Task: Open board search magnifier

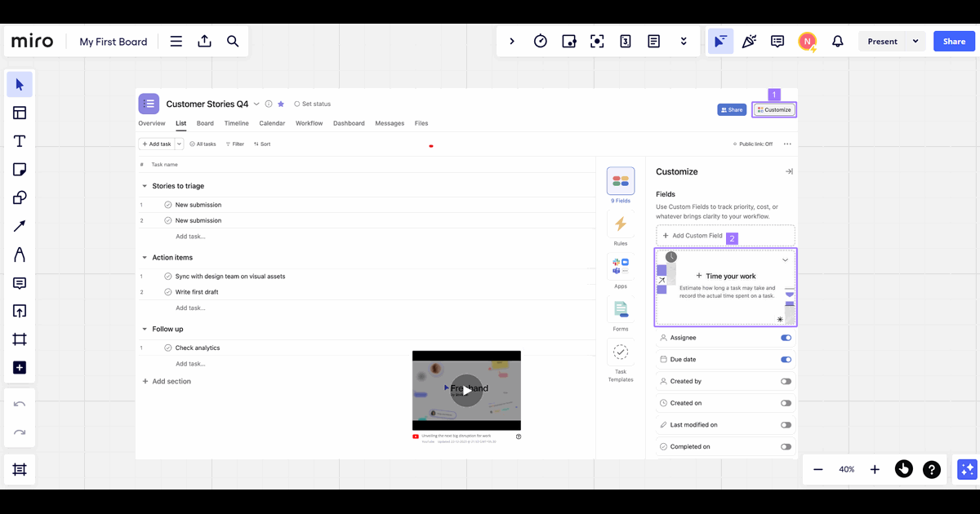Action: tap(233, 42)
